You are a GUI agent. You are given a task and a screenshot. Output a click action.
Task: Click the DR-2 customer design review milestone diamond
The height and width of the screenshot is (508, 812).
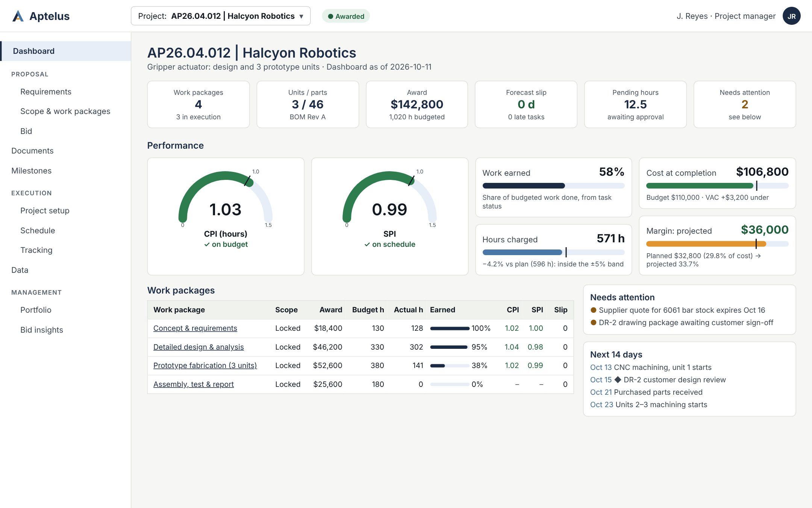(x=618, y=380)
